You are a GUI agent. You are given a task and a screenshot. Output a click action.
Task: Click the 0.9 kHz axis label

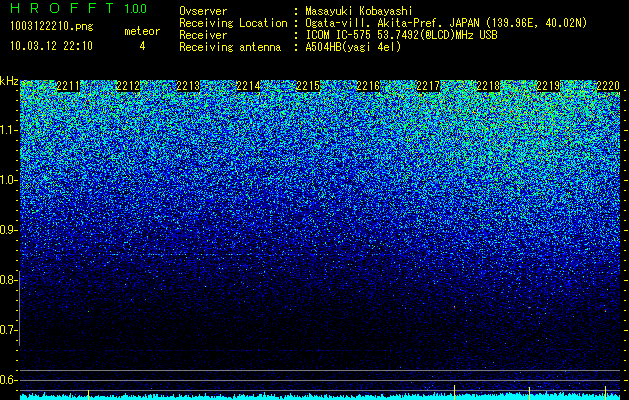click(8, 230)
